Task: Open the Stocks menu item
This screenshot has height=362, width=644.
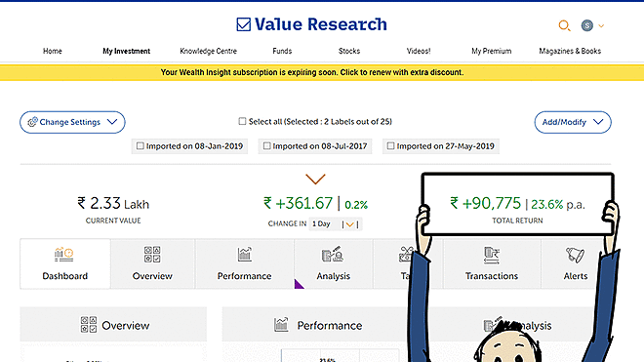Action: click(349, 51)
